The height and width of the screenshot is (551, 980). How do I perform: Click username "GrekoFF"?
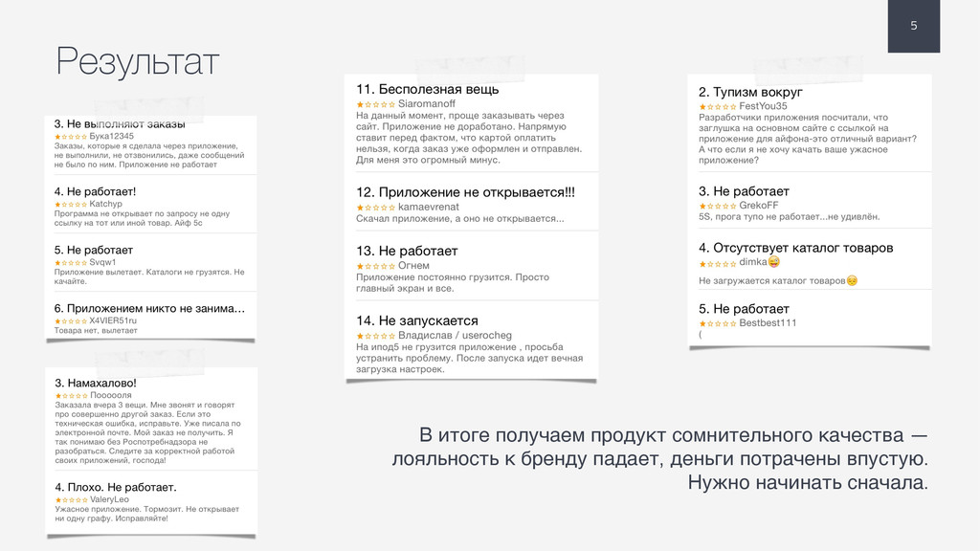pos(759,206)
